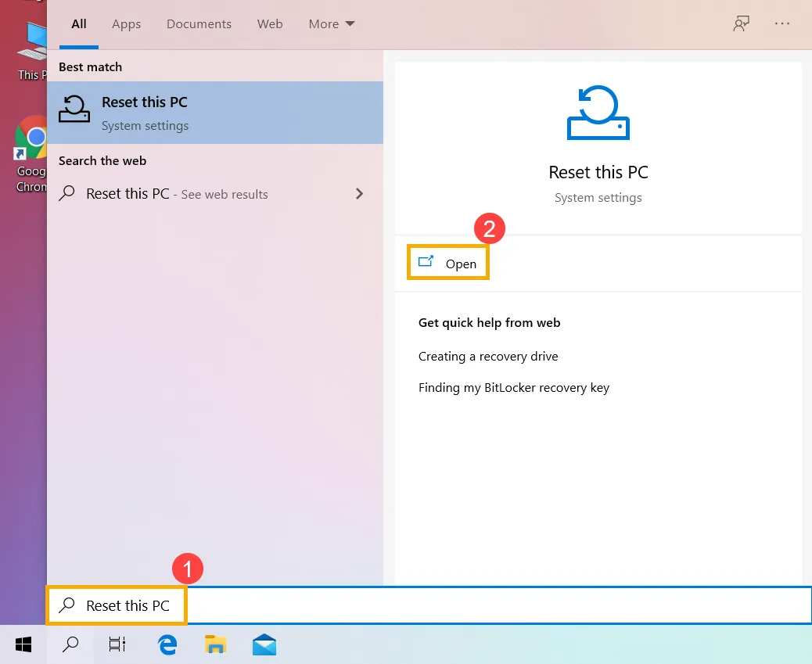Click the Open button for Reset this PC
The image size is (812, 664).
pyautogui.click(x=447, y=264)
